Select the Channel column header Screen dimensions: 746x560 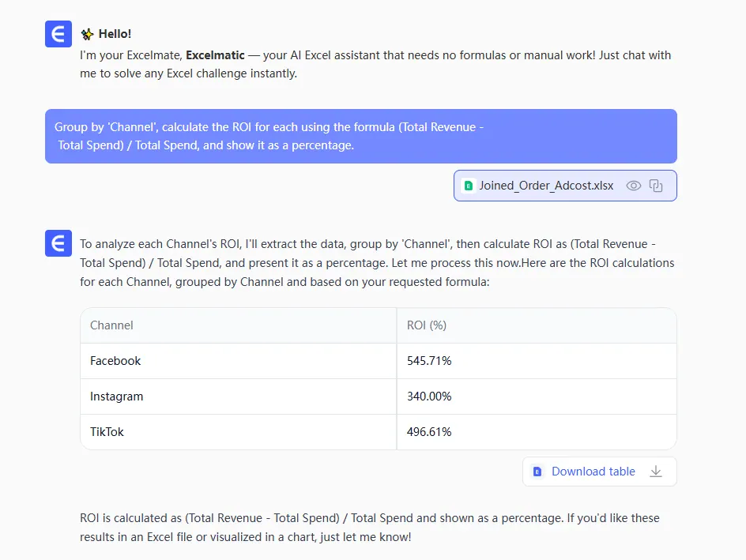pos(111,325)
